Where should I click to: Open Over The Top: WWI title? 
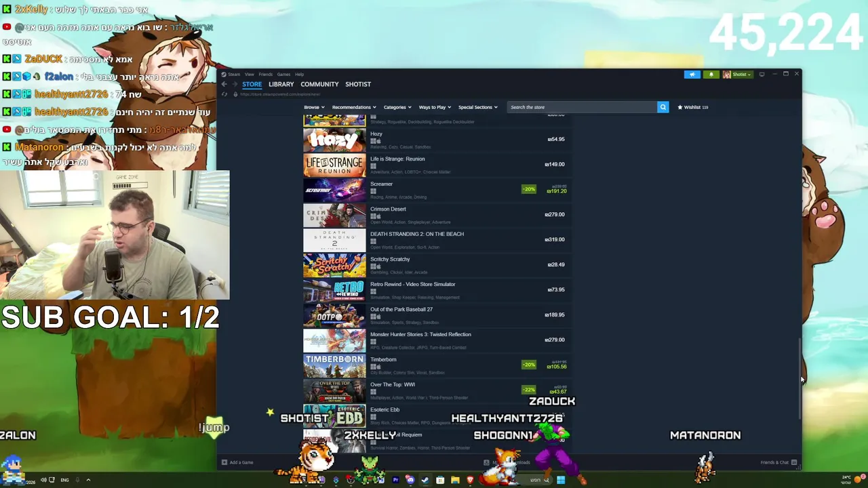(393, 385)
